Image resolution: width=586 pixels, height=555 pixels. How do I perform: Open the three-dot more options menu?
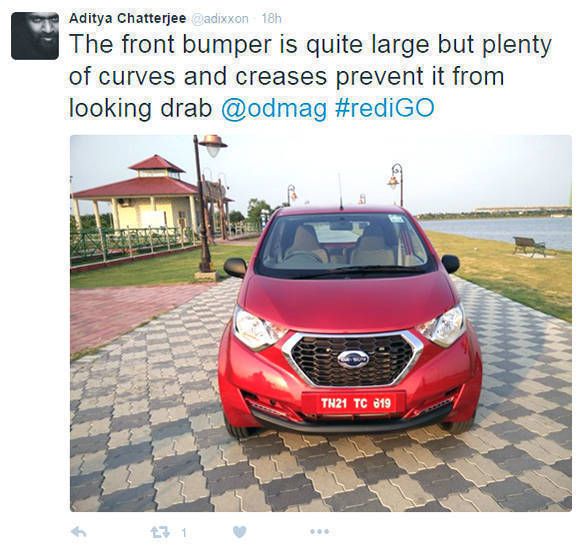pyautogui.click(x=320, y=531)
